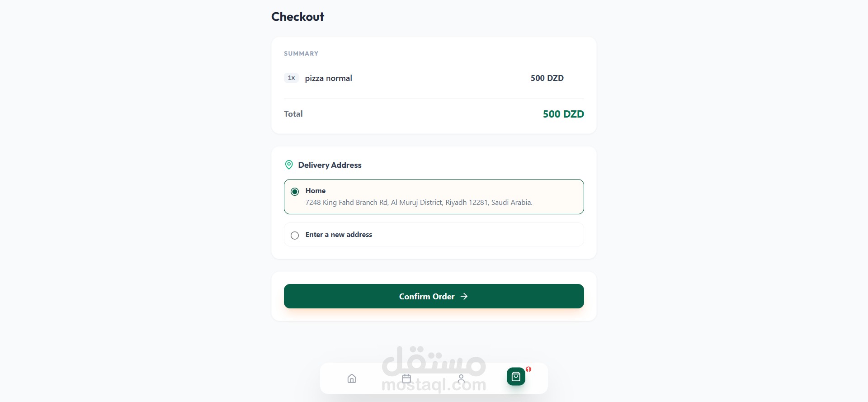This screenshot has width=868, height=402.
Task: Open the green shopping bag cart icon
Action: coord(516,377)
